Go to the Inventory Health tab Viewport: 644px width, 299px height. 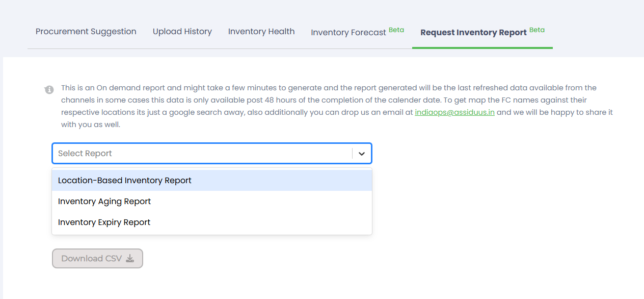point(261,32)
